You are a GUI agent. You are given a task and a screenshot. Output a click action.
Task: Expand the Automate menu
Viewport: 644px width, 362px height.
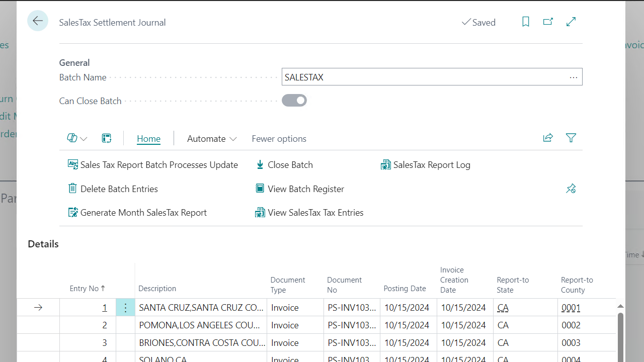[x=211, y=139]
